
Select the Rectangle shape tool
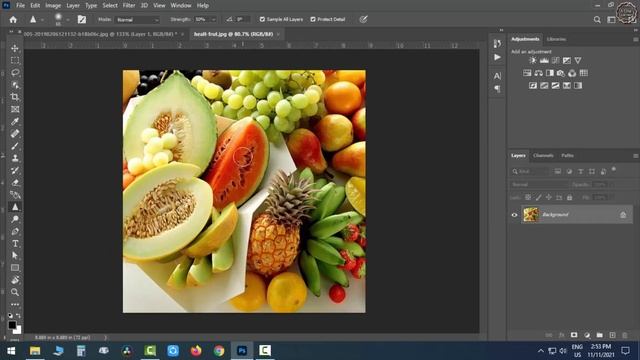[15, 268]
